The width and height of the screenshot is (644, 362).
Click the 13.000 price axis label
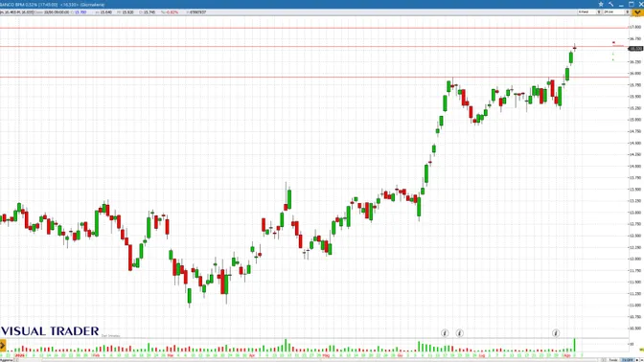coord(635,213)
